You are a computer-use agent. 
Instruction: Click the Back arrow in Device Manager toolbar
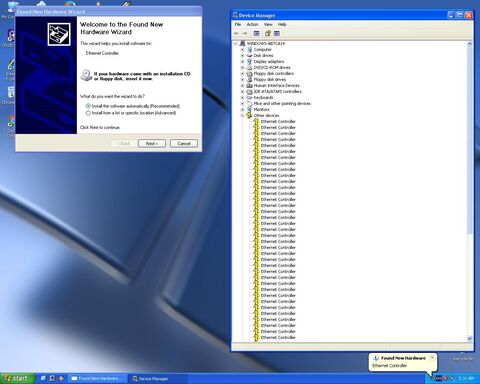pyautogui.click(x=237, y=33)
